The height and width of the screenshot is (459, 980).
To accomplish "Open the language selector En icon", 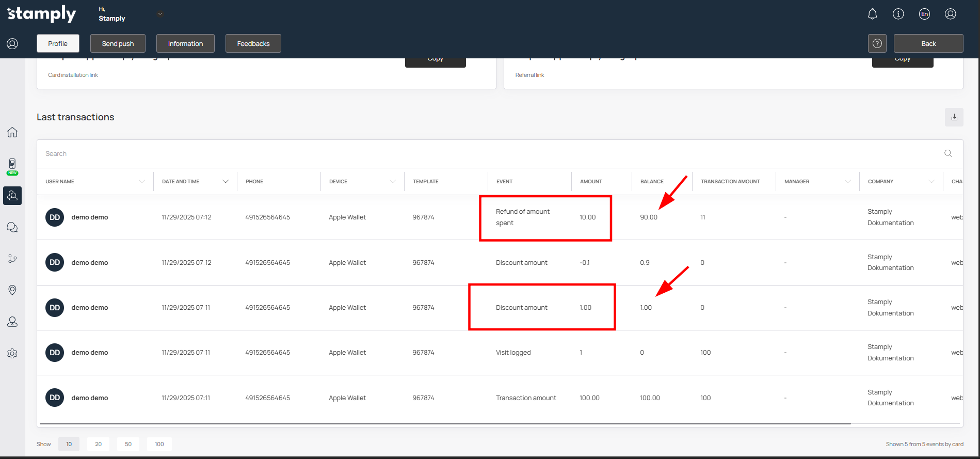I will 924,14.
